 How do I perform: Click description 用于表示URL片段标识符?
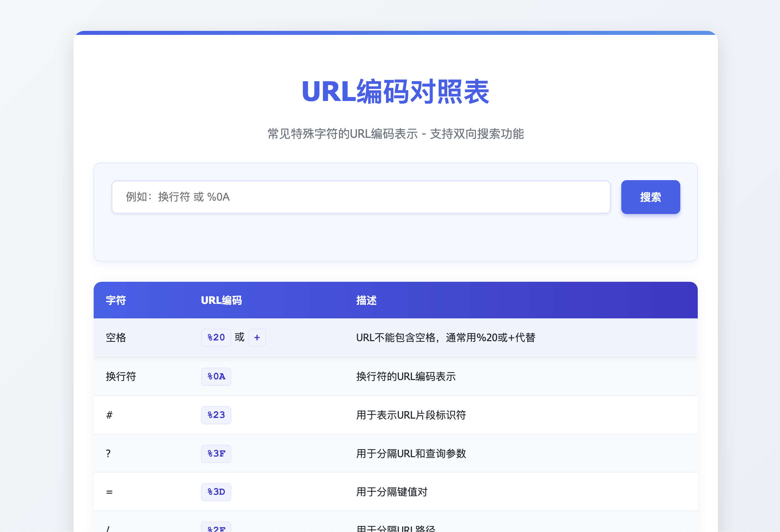[x=411, y=415]
